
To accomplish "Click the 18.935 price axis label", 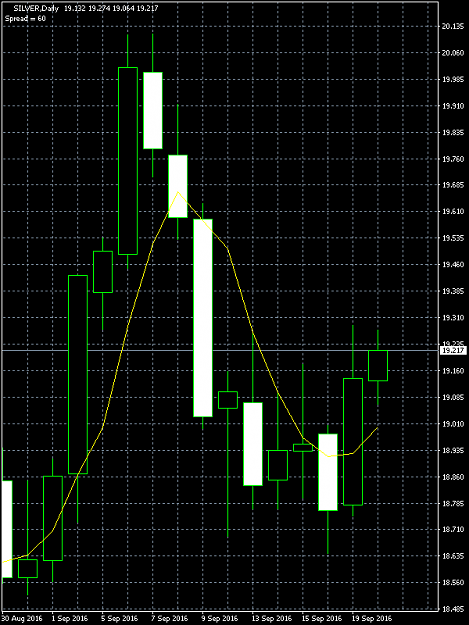I will (x=453, y=450).
